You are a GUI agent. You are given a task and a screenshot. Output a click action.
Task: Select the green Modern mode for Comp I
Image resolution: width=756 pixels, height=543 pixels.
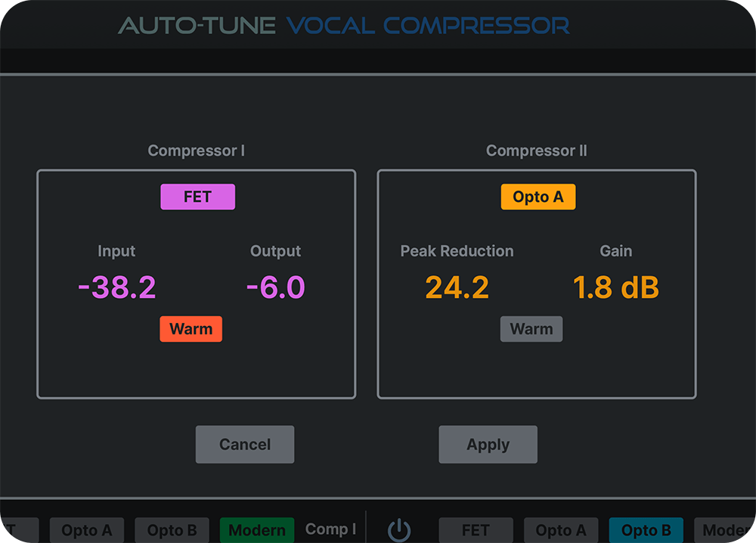[x=257, y=530]
